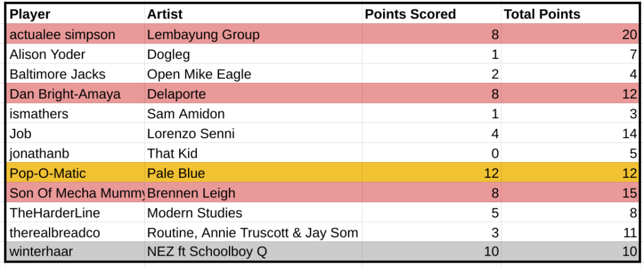
Task: Click the NEZ ft Schoolboy Q cell
Action: coord(208,252)
